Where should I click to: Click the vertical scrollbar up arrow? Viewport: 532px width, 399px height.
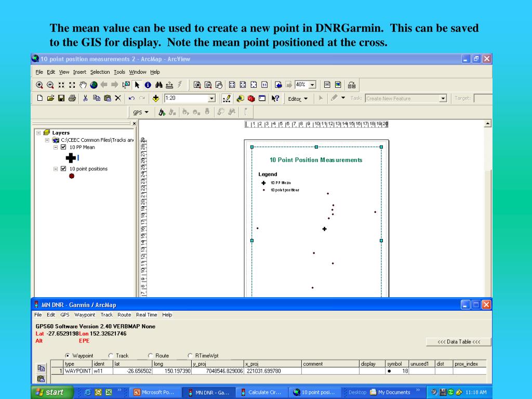[487, 124]
